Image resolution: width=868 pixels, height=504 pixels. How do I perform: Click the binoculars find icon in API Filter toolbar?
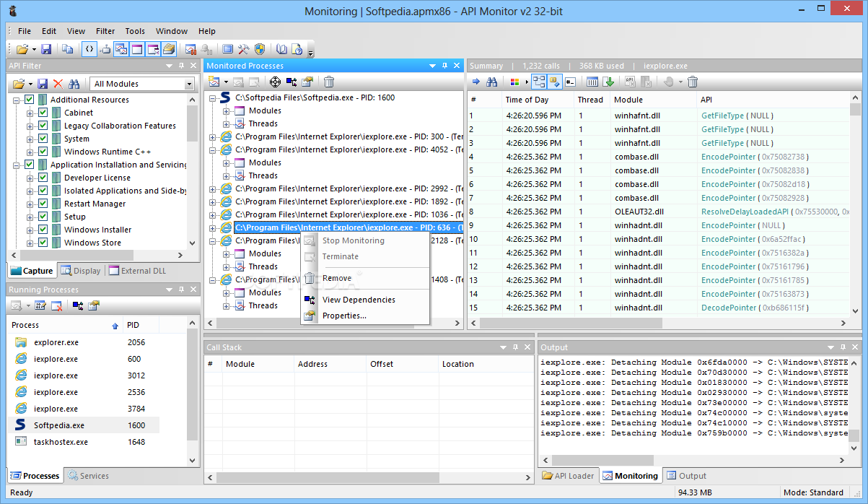pyautogui.click(x=74, y=84)
